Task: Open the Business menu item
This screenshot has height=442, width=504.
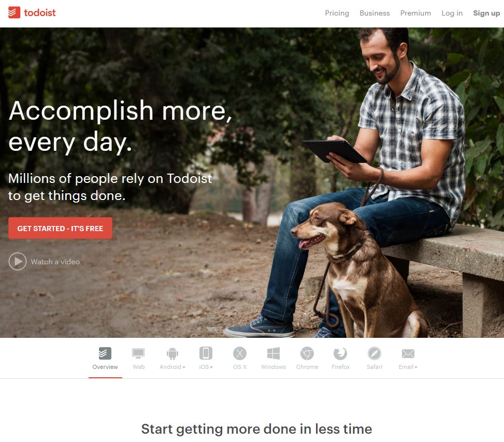Action: 375,13
